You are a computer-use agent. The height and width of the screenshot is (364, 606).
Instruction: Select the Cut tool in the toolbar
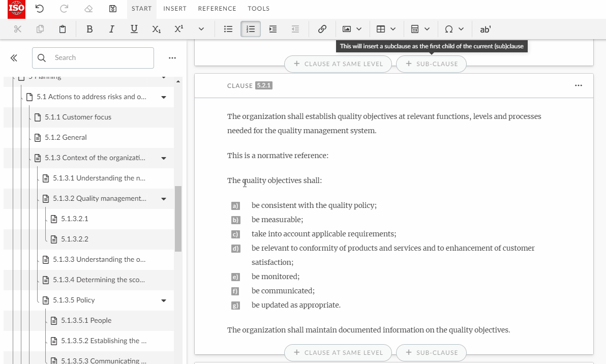coord(17,29)
